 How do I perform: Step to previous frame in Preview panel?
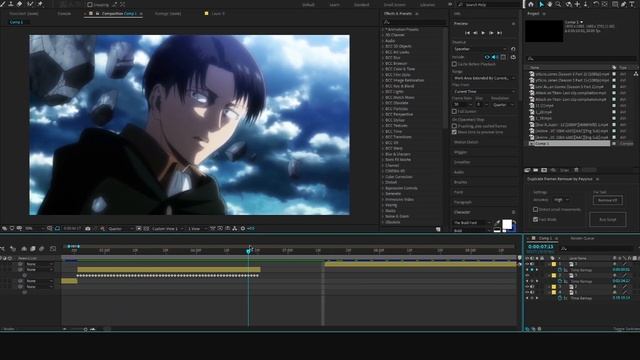tap(476, 33)
